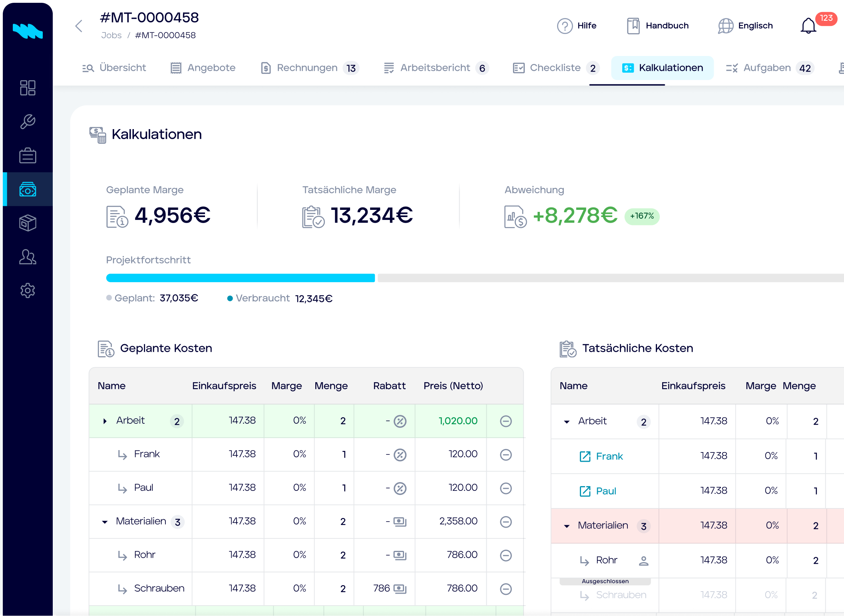Follow the Jobs breadcrumb link
Screen dimensions: 844x616
(x=111, y=35)
